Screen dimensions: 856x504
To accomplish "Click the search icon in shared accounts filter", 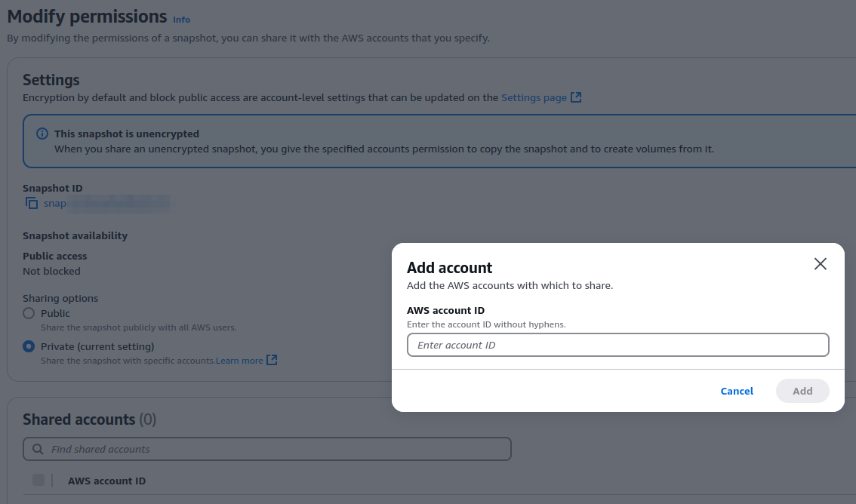I will (x=38, y=449).
